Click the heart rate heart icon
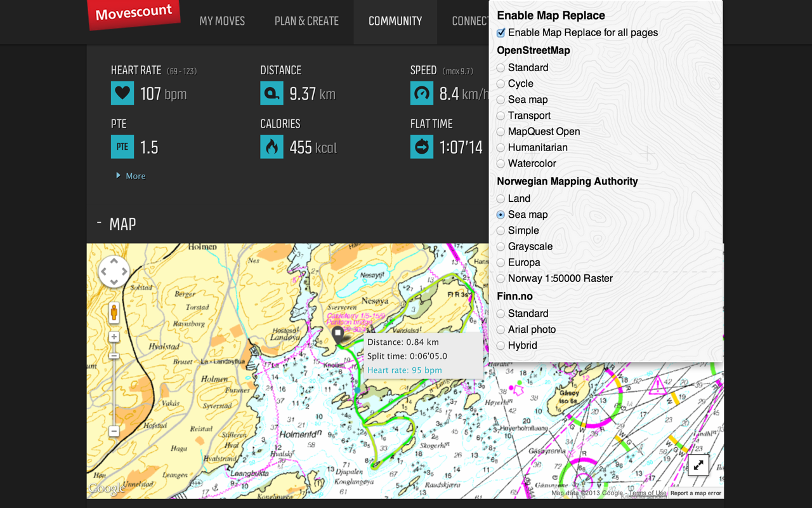Screen dimensions: 812x508 [x=122, y=93]
